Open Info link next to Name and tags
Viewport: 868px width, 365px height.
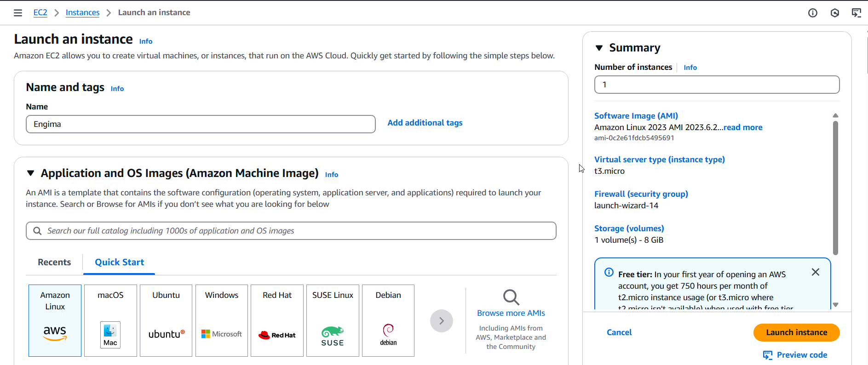click(117, 89)
